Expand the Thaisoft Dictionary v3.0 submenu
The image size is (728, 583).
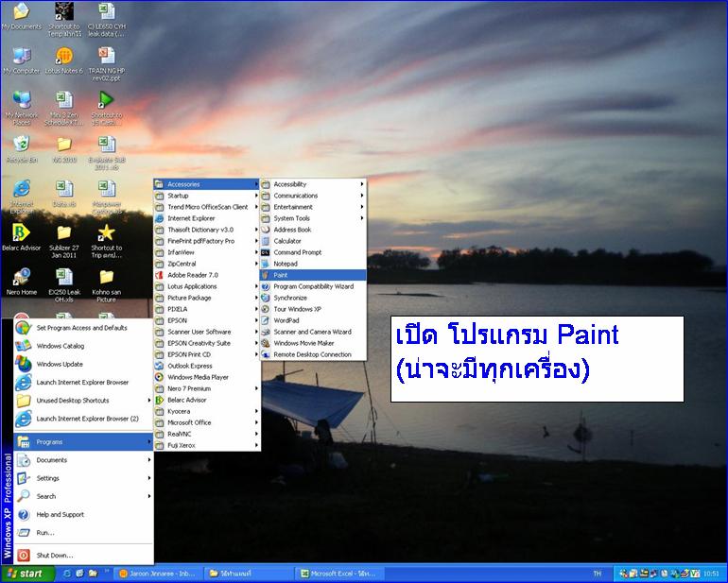pos(207,230)
